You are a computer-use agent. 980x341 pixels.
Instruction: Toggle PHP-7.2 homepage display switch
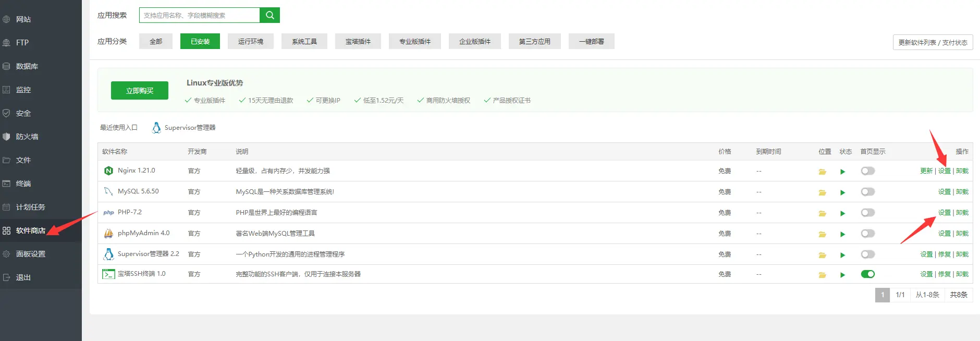pos(868,213)
